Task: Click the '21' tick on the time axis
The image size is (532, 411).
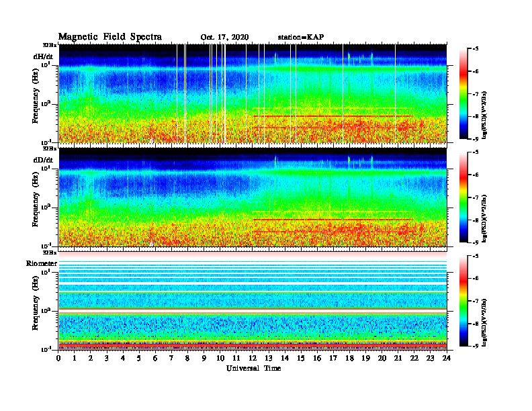Action: tap(398, 358)
